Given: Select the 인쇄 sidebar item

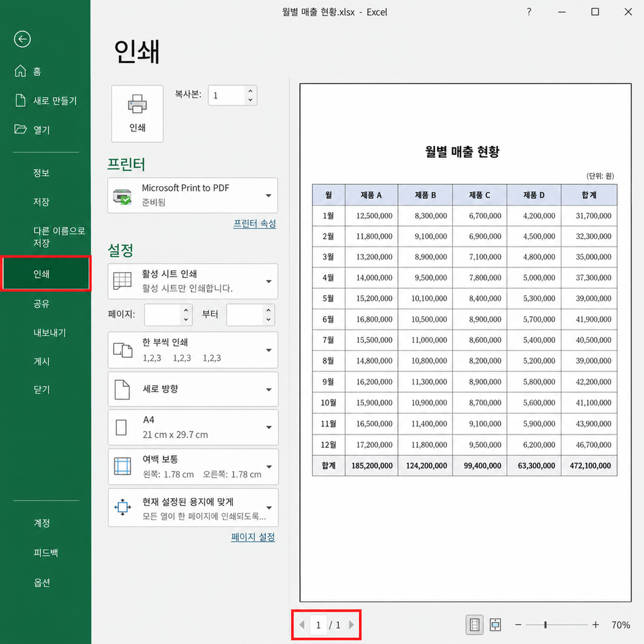Looking at the screenshot, I should 45,274.
